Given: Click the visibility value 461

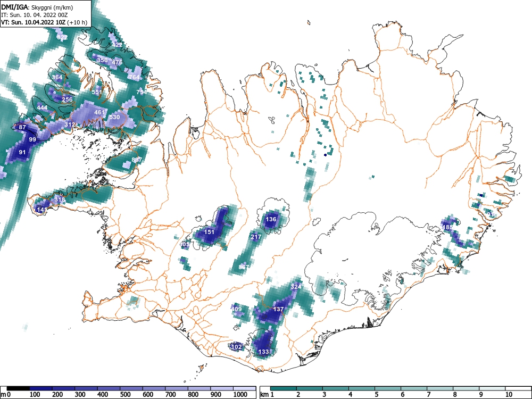Looking at the screenshot, I should [x=99, y=112].
